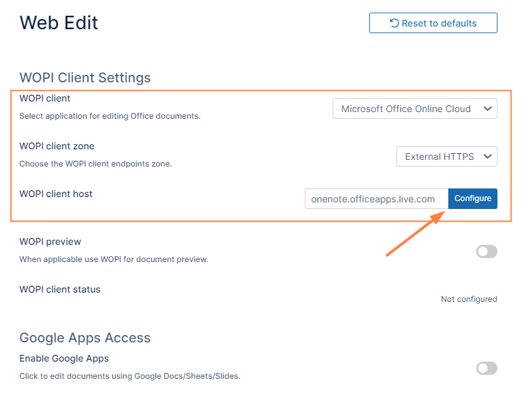This screenshot has height=412, width=532.
Task: Open the Microsoft Office Online Cloud dropdown
Action: click(414, 109)
